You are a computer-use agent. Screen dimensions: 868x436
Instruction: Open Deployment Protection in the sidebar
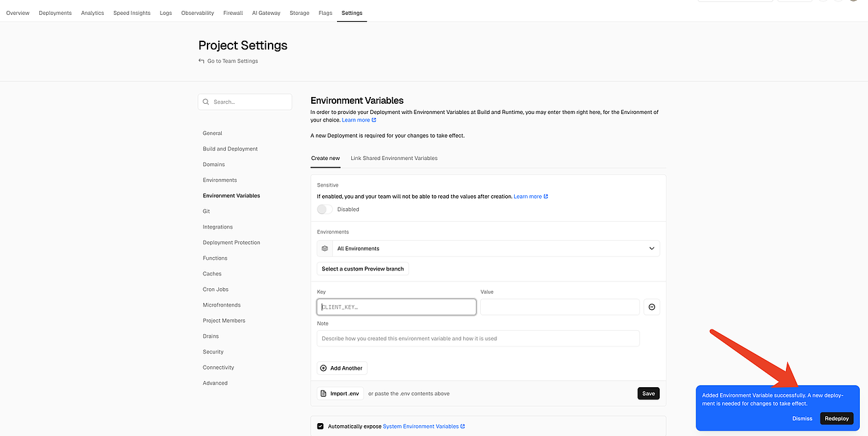(231, 243)
